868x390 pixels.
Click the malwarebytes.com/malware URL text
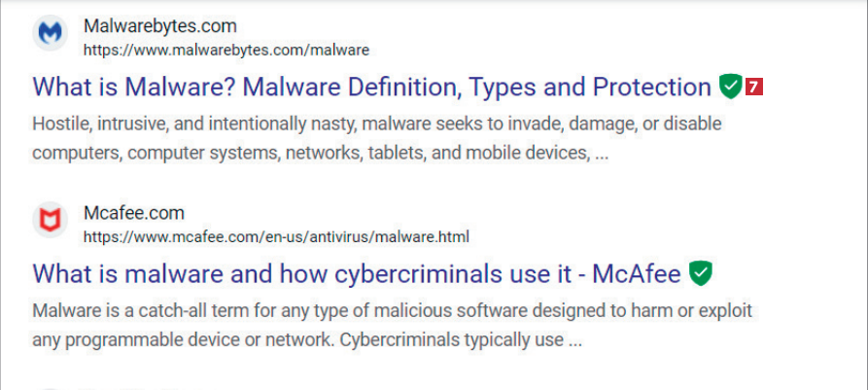226,50
